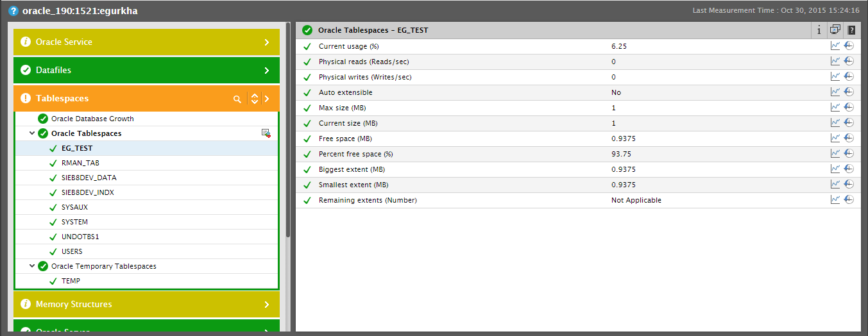Click history clock icon for Auto extensible
The image size is (868, 336).
(849, 92)
